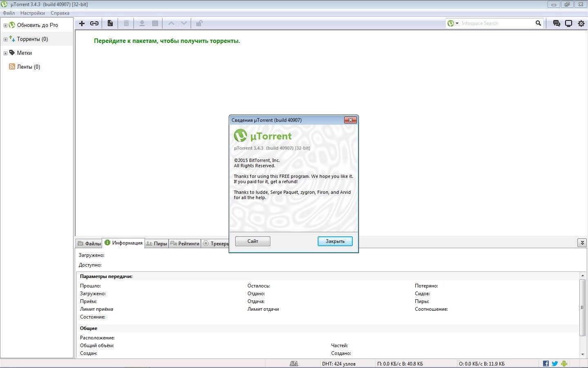The width and height of the screenshot is (588, 368).
Task: Click the Состояние: label
Action: (x=93, y=317)
